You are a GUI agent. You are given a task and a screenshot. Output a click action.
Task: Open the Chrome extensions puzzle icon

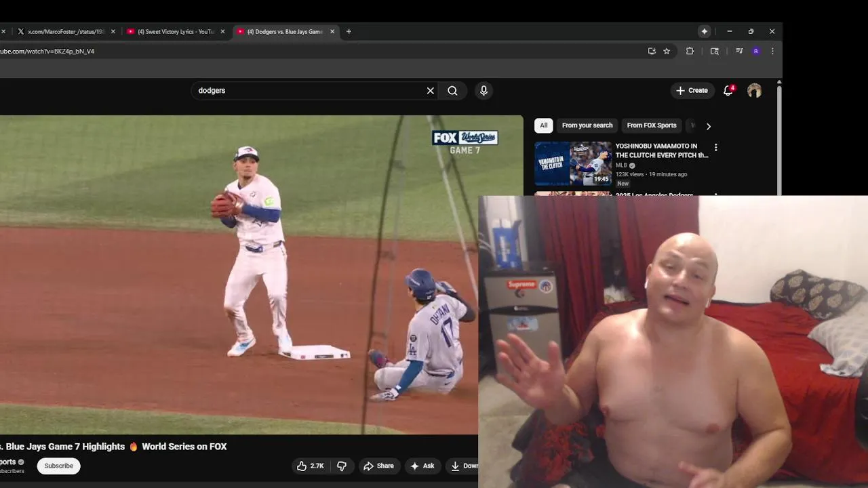click(x=690, y=51)
